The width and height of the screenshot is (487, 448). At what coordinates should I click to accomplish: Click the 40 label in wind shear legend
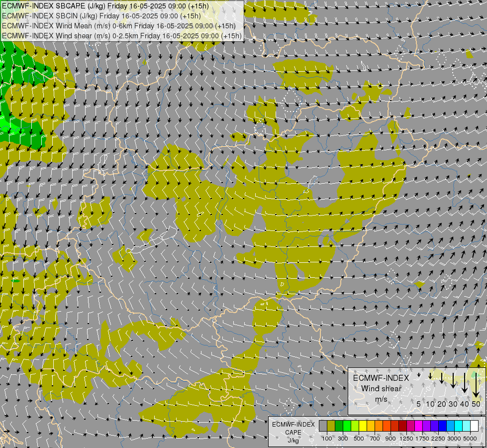coord(464,404)
